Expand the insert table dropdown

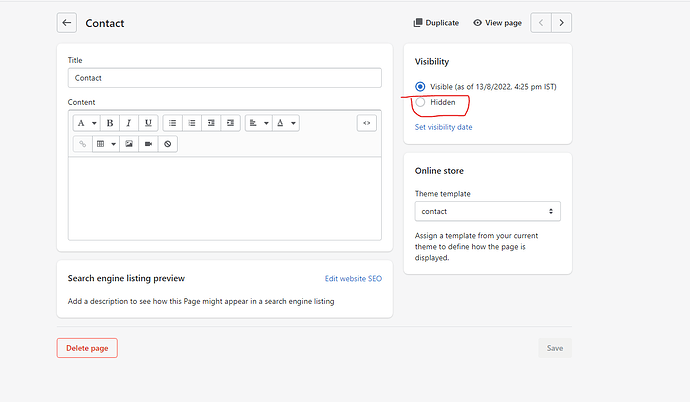point(105,144)
